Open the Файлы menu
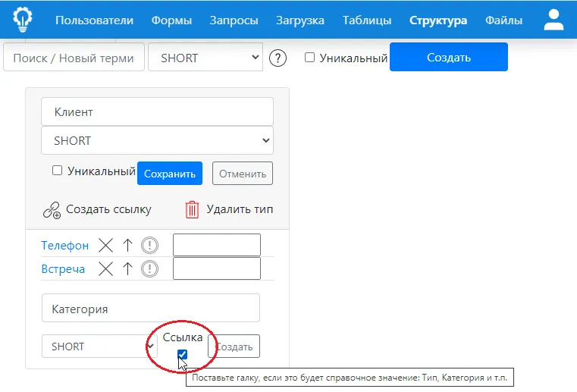This screenshot has width=577, height=392. [x=503, y=20]
